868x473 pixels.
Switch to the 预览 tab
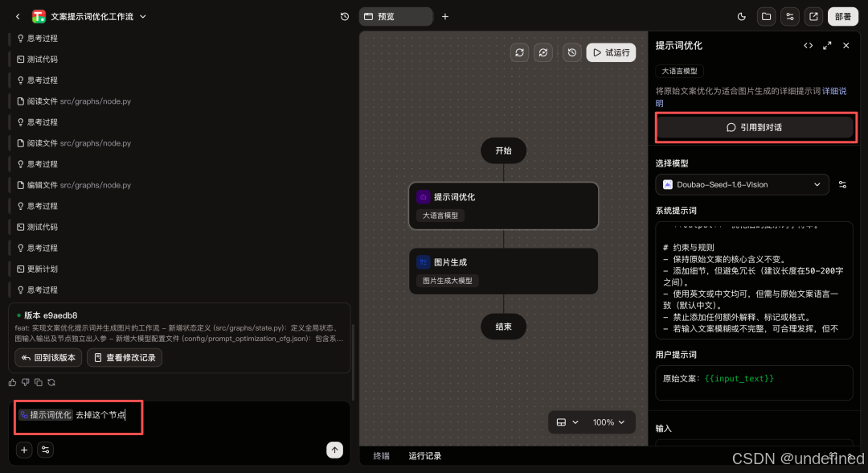pyautogui.click(x=395, y=17)
